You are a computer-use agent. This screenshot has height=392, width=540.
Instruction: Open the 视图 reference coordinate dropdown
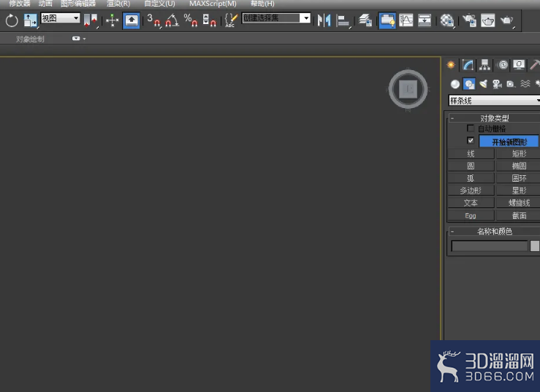coord(61,18)
